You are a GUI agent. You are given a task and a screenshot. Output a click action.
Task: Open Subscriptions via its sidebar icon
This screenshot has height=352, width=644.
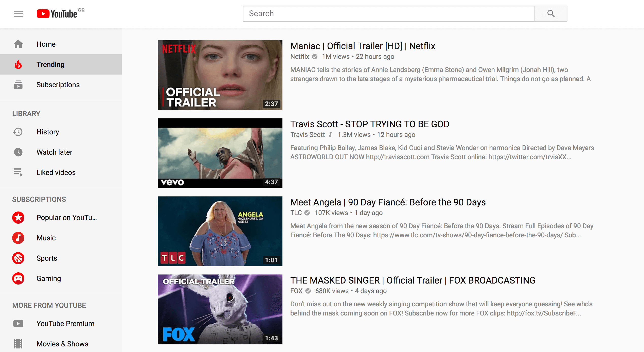pyautogui.click(x=18, y=85)
